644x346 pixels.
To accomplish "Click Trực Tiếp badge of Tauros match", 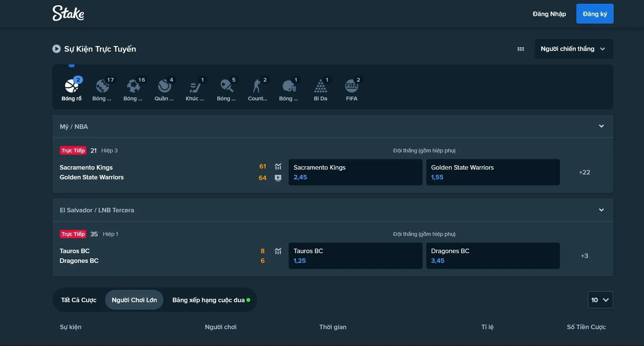I will point(73,234).
